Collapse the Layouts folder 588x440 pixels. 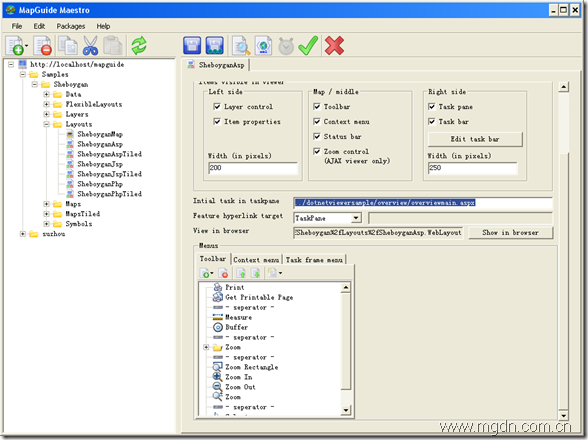46,124
